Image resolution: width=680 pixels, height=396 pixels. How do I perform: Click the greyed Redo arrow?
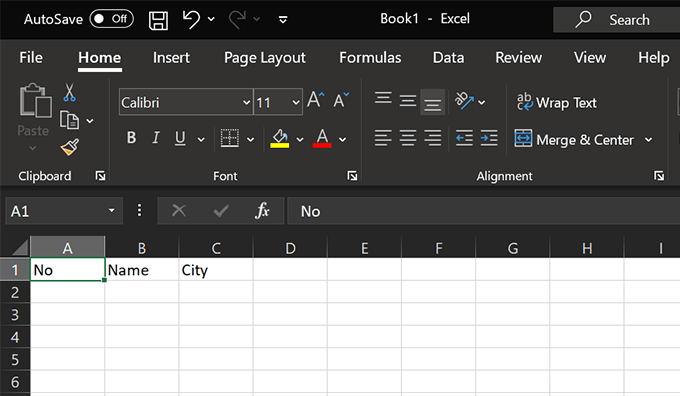[x=237, y=20]
